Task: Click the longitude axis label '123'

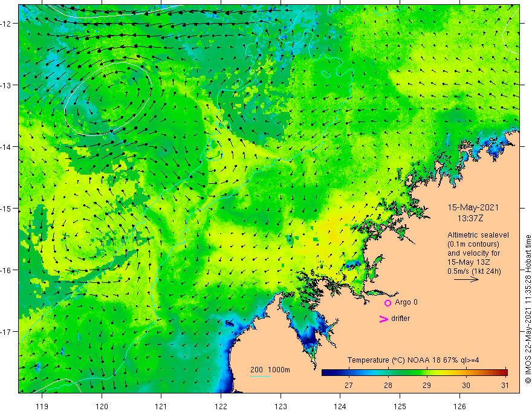Action: pos(281,406)
